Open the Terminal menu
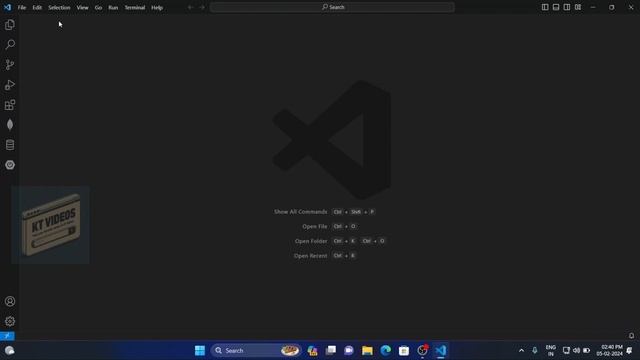This screenshot has width=640, height=360. pyautogui.click(x=135, y=7)
